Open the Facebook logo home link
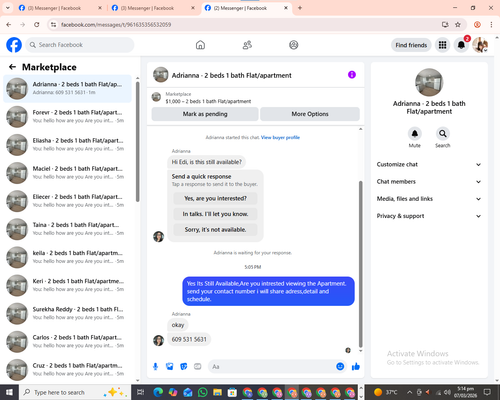Viewport: 500px width, 400px height. pos(14,45)
